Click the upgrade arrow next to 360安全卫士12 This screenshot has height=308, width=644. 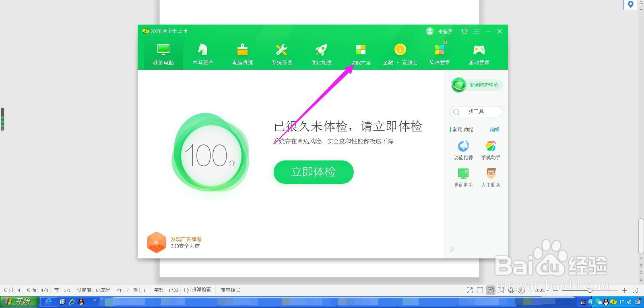coord(186,31)
